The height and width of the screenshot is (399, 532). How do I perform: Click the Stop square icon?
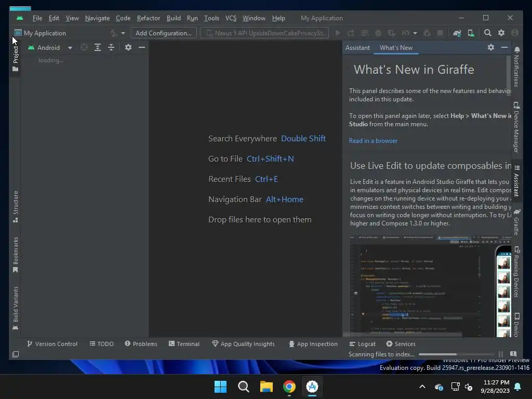[x=440, y=33]
